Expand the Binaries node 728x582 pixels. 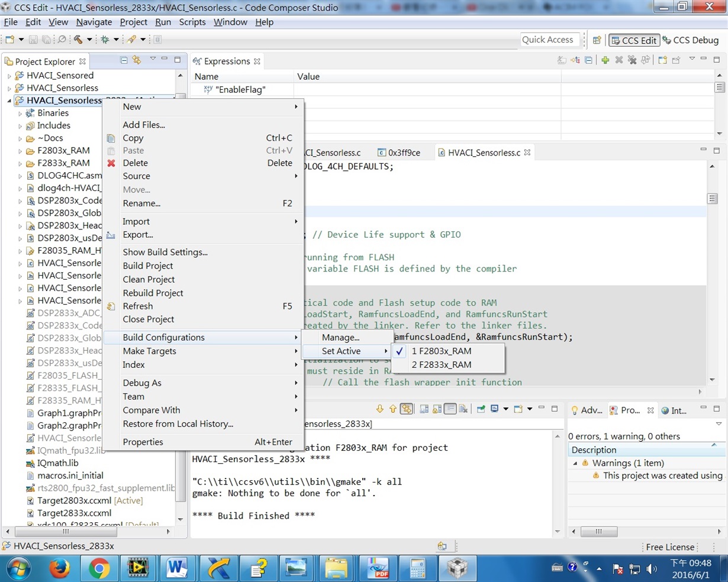point(20,113)
